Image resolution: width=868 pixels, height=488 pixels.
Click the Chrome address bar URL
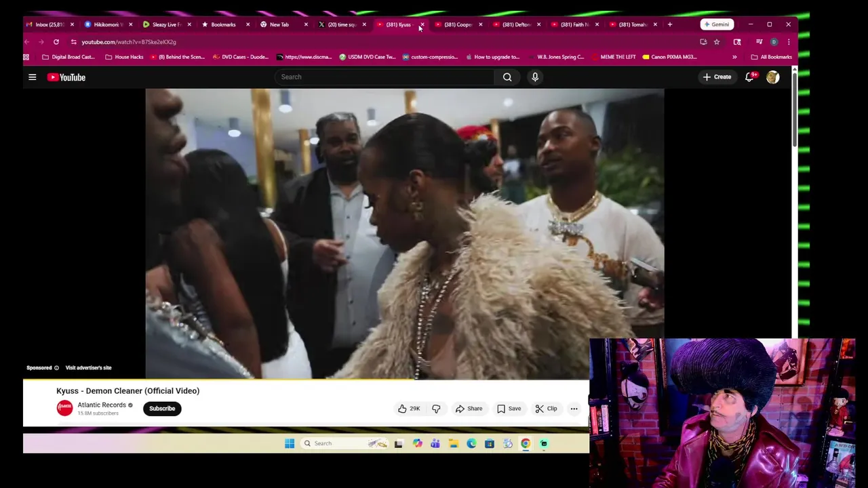coord(129,42)
